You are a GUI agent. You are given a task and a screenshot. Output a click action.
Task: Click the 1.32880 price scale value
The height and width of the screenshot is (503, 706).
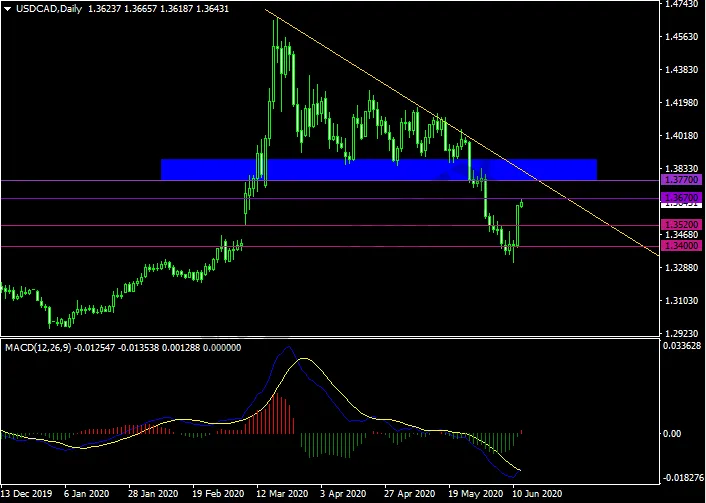[682, 268]
